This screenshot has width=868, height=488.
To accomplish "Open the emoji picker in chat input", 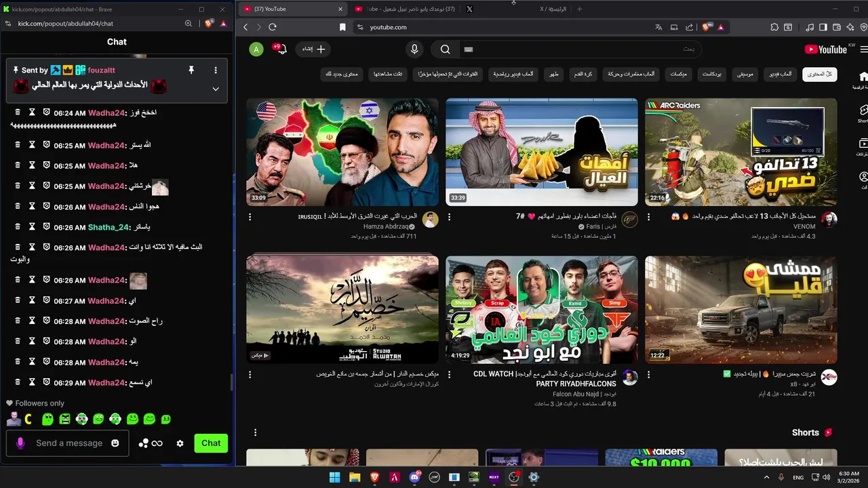I will 115,443.
